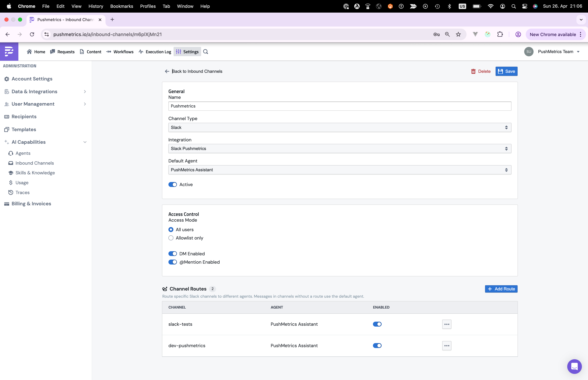Screen dimensions: 588x380
Task: Click the Name input field
Action: coord(340,106)
